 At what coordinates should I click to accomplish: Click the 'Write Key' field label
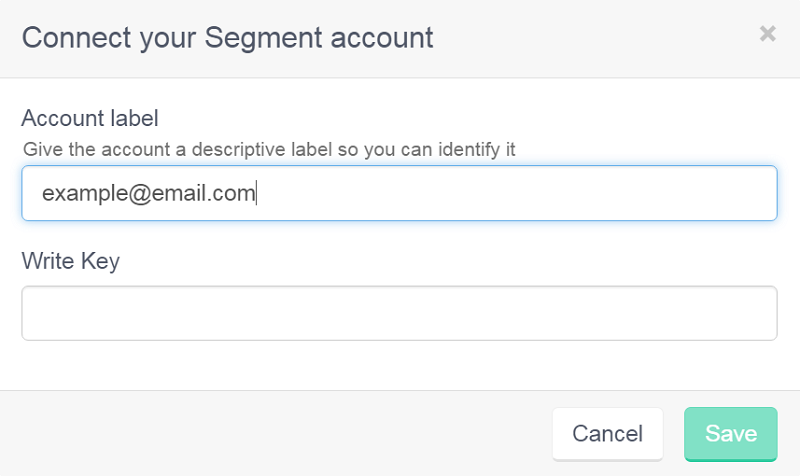pos(70,261)
